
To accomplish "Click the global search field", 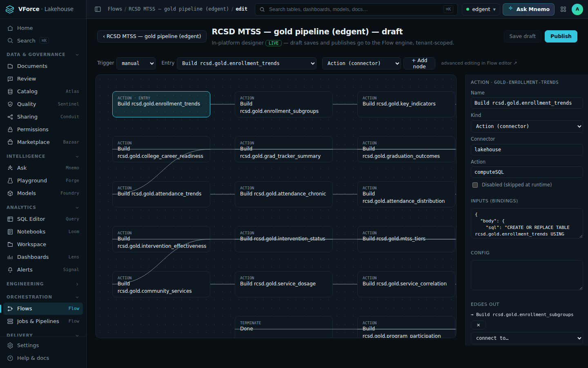I will [x=356, y=9].
